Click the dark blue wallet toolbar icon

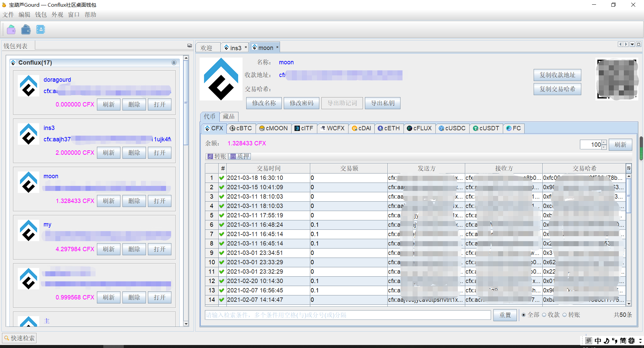click(x=26, y=29)
